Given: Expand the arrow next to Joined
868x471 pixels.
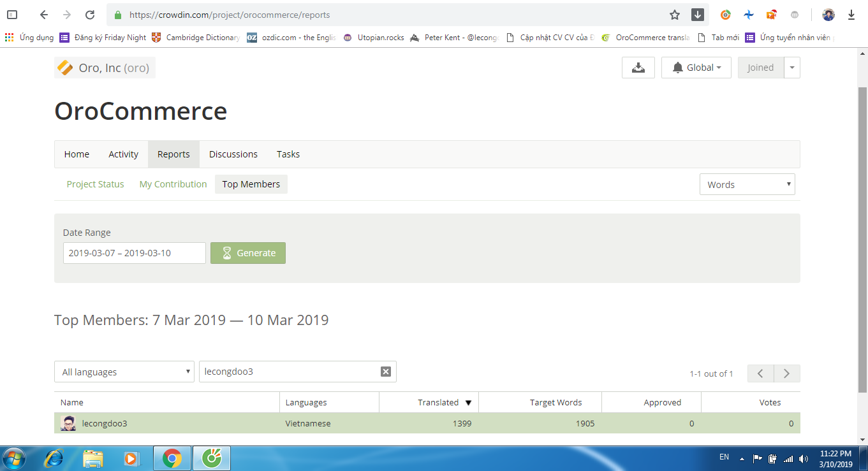Looking at the screenshot, I should click(x=791, y=68).
